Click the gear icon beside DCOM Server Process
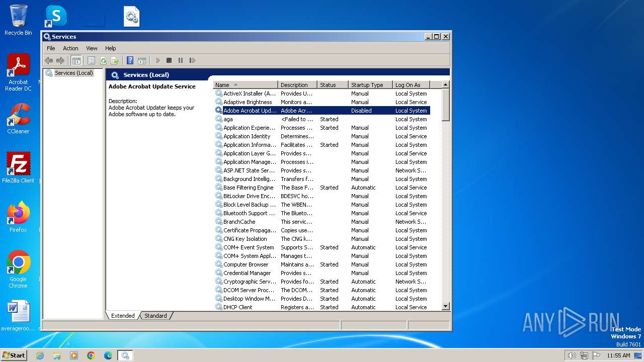This screenshot has width=644, height=362. coord(219,290)
